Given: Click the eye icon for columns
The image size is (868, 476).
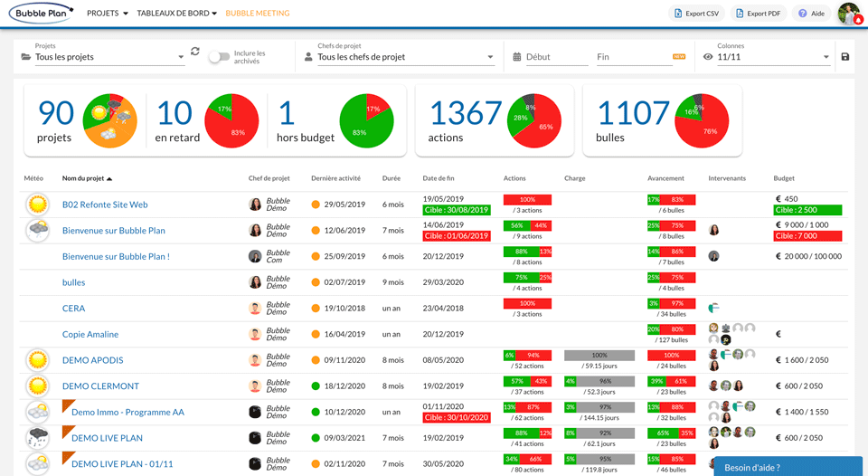Looking at the screenshot, I should tap(707, 56).
